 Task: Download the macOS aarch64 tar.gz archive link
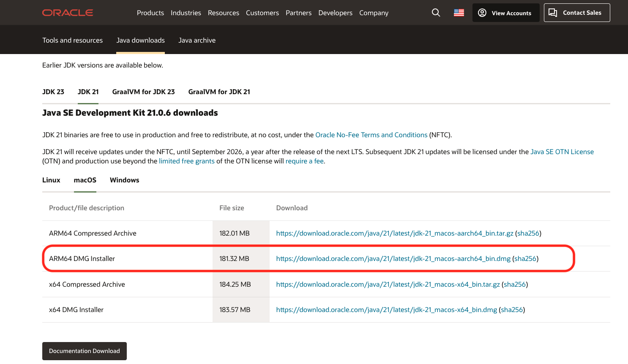pos(395,233)
